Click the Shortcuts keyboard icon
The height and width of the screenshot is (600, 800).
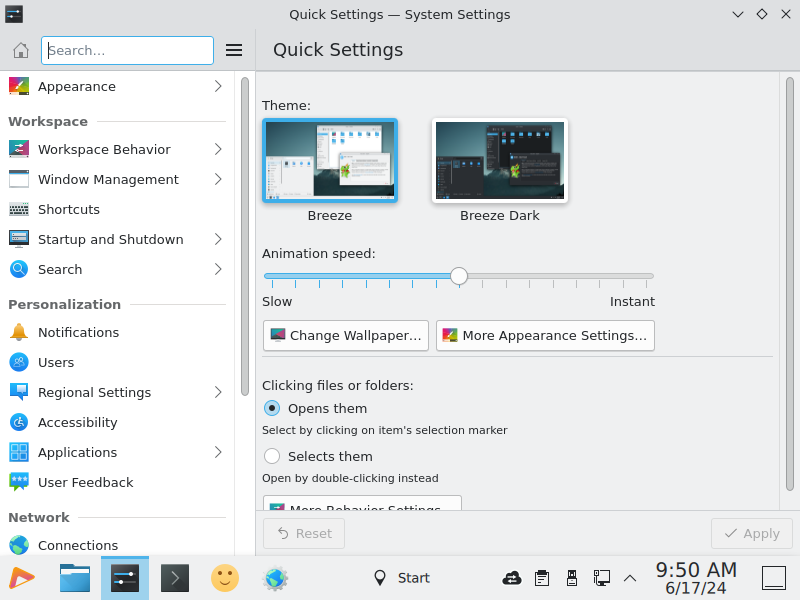tap(19, 209)
